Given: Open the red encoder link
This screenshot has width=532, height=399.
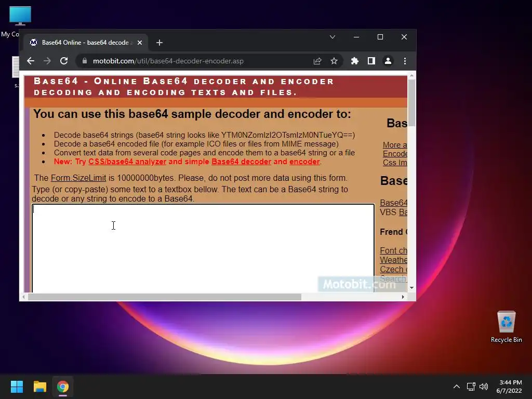Looking at the screenshot, I should pyautogui.click(x=304, y=162).
